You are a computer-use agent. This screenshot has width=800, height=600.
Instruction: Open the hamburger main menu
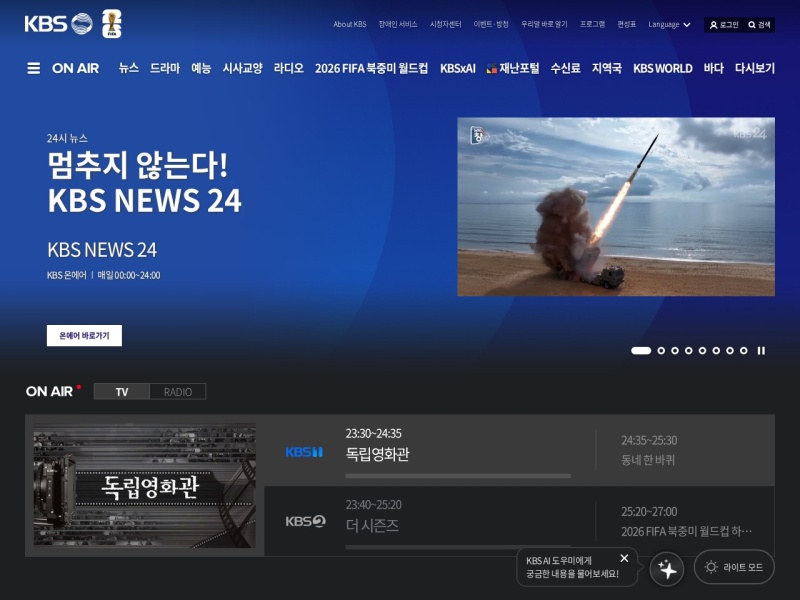pyautogui.click(x=34, y=68)
